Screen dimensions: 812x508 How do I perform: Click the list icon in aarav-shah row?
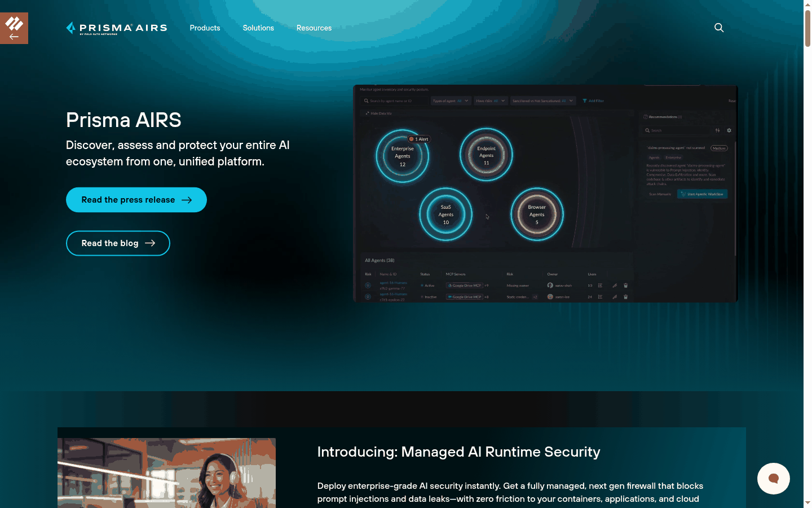click(600, 286)
